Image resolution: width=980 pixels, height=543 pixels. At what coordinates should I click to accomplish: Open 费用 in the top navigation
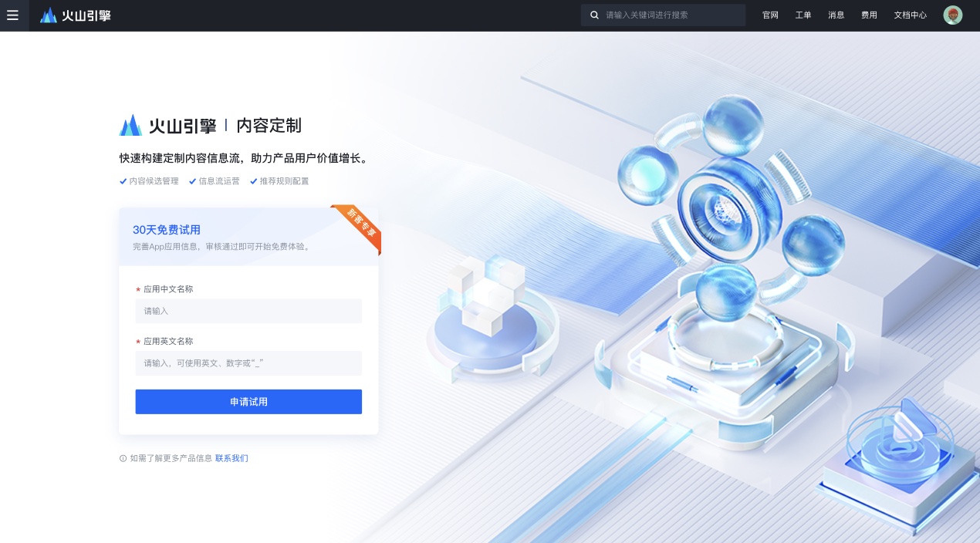click(x=869, y=15)
